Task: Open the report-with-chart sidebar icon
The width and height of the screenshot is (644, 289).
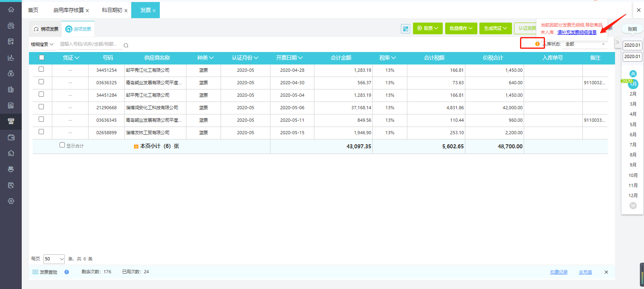Action: [11, 106]
